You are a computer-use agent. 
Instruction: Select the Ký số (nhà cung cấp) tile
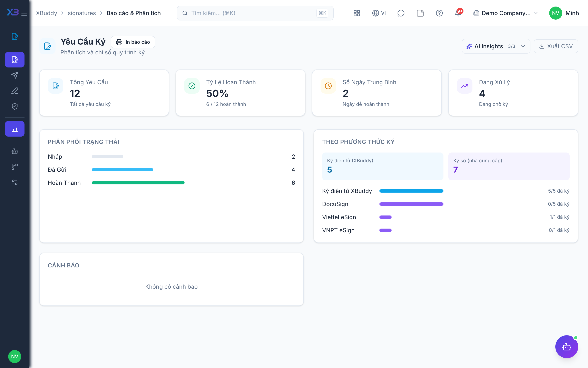pyautogui.click(x=509, y=166)
